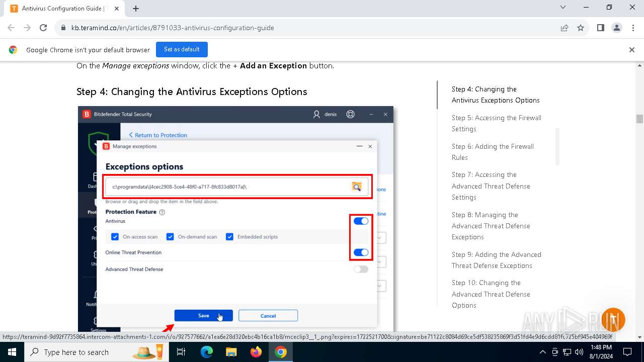The height and width of the screenshot is (362, 644).
Task: Dismiss the default browser infobar
Action: click(x=632, y=50)
